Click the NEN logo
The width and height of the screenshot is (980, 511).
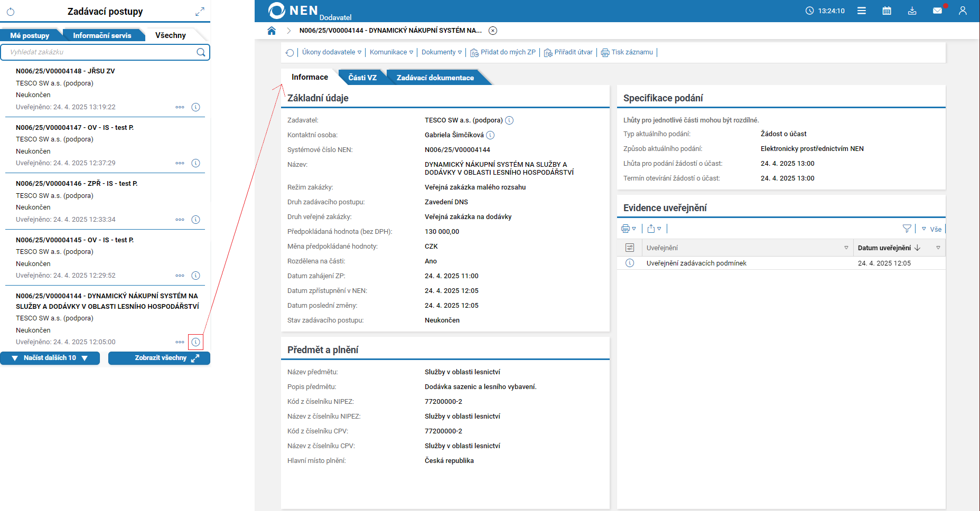(293, 11)
